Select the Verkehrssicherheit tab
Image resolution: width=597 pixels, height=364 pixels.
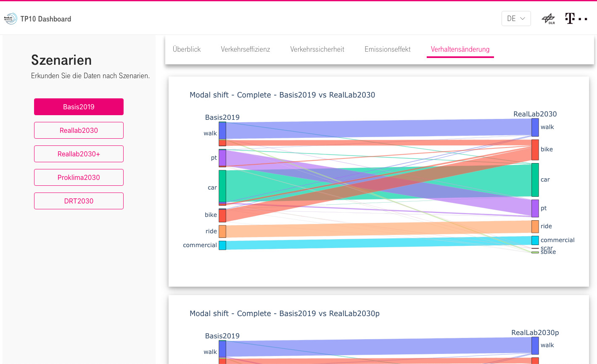point(317,49)
